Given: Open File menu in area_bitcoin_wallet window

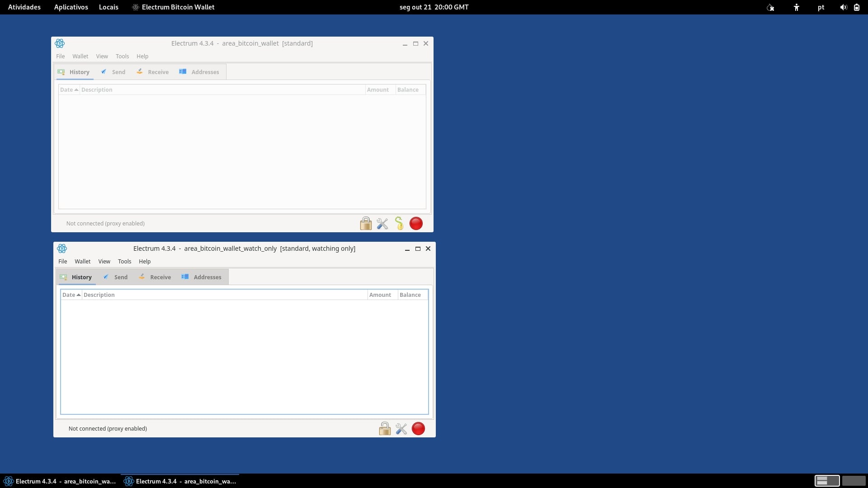Looking at the screenshot, I should pos(61,56).
